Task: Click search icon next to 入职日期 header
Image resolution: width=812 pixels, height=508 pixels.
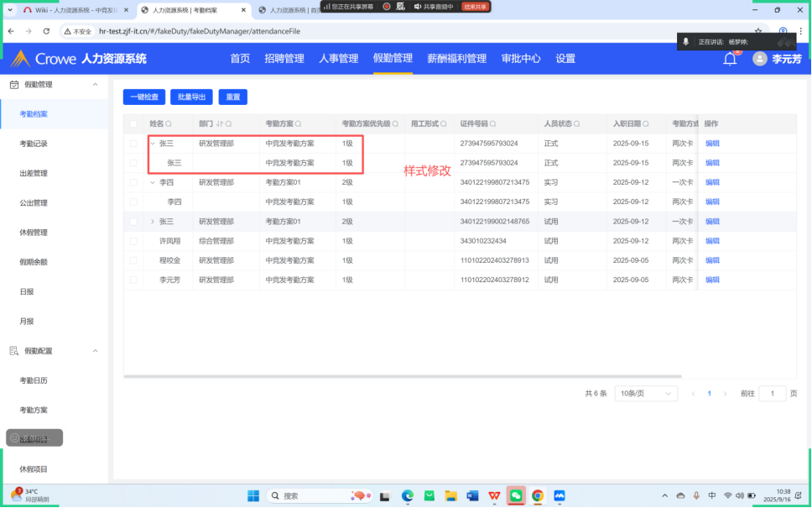Action: pos(646,123)
